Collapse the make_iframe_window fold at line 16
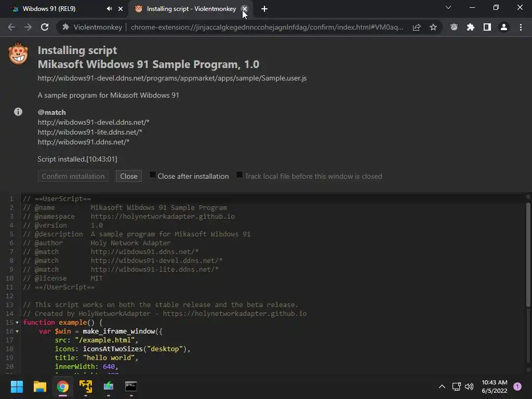This screenshot has width=532, height=399. click(17, 331)
